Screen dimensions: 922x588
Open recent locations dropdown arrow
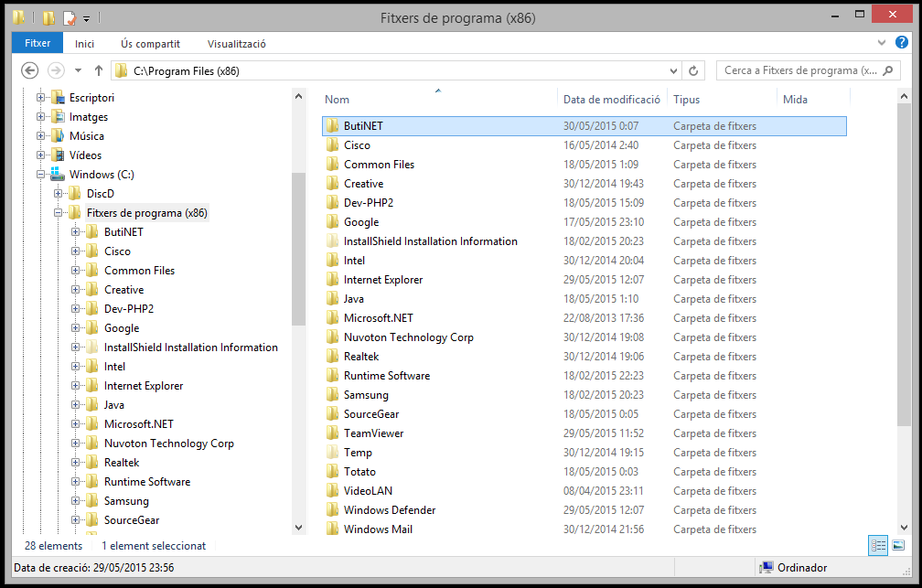click(x=78, y=70)
